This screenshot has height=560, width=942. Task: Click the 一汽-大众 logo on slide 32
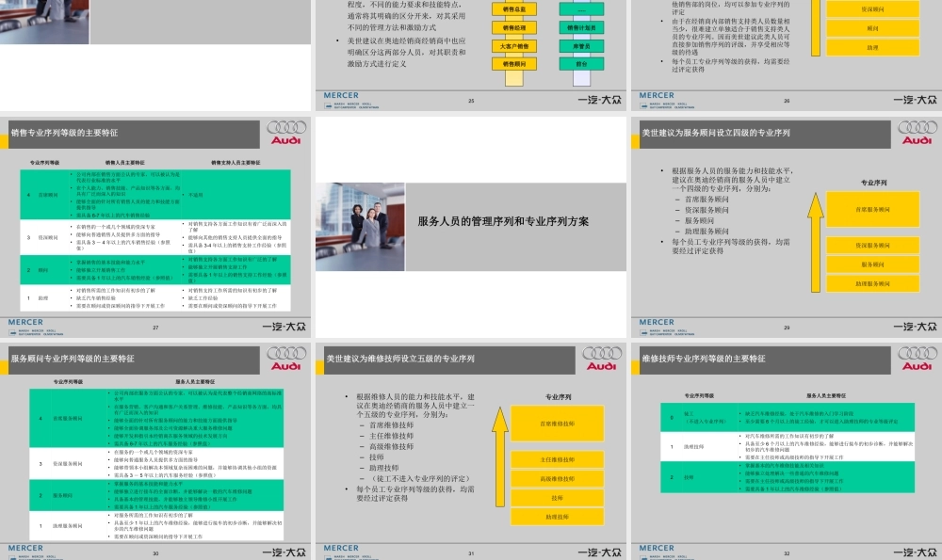pos(915,552)
